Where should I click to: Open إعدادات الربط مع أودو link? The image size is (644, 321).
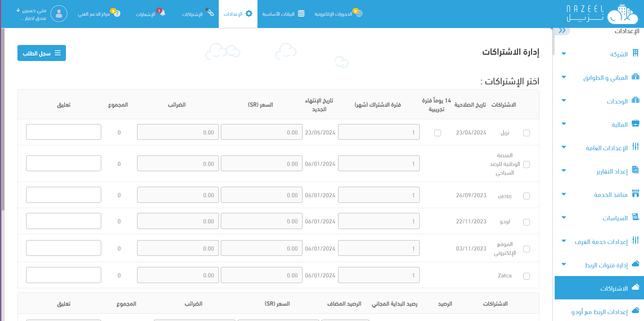pos(599,312)
